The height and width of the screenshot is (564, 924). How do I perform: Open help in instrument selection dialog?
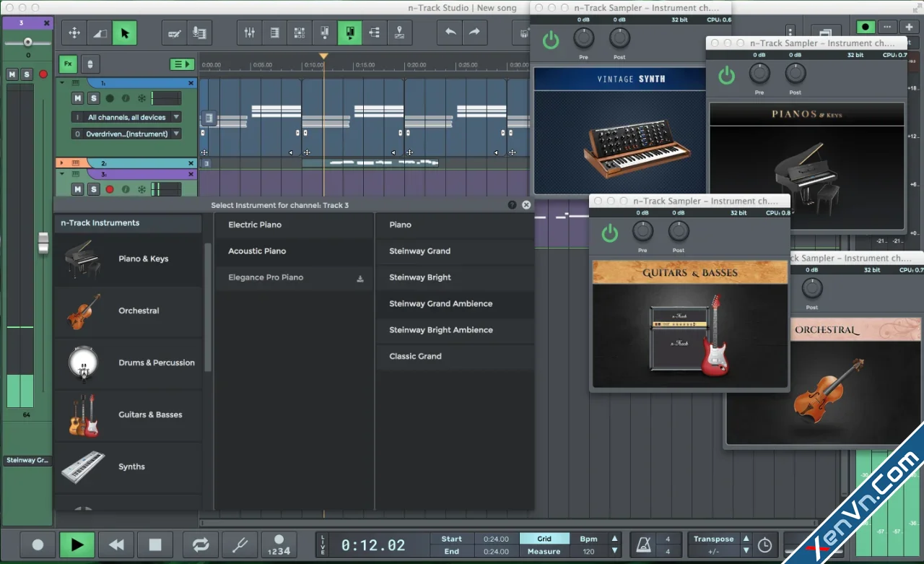click(x=512, y=205)
